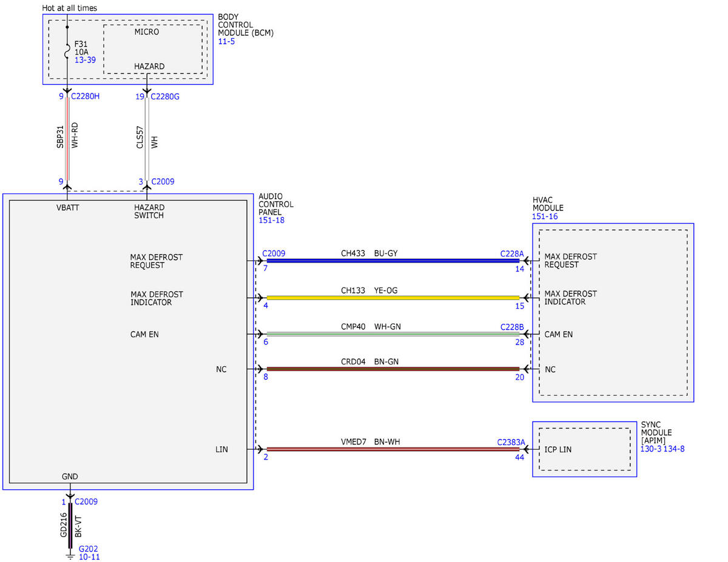This screenshot has height=562, width=728.
Task: Select the CMP40 WH-GN wire
Action: (393, 334)
